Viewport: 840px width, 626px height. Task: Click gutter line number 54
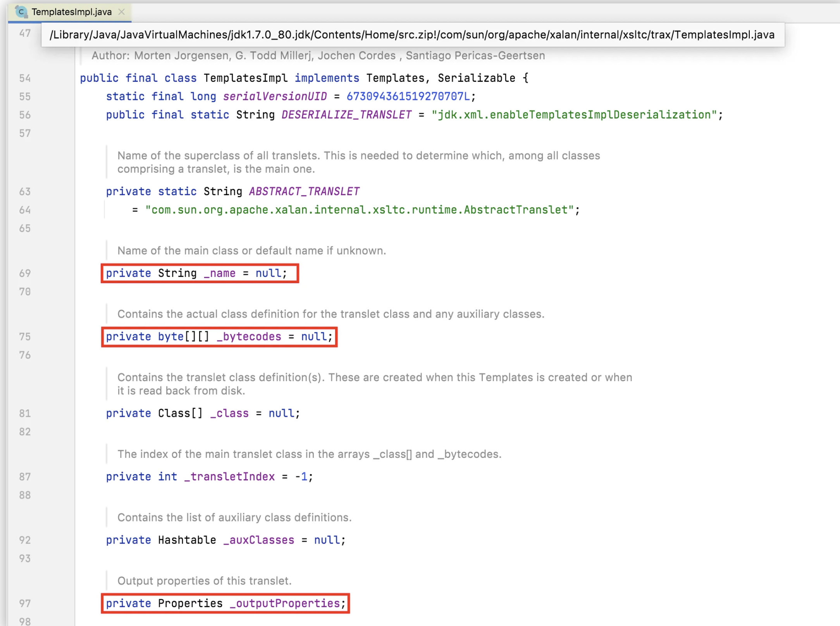[x=25, y=78]
